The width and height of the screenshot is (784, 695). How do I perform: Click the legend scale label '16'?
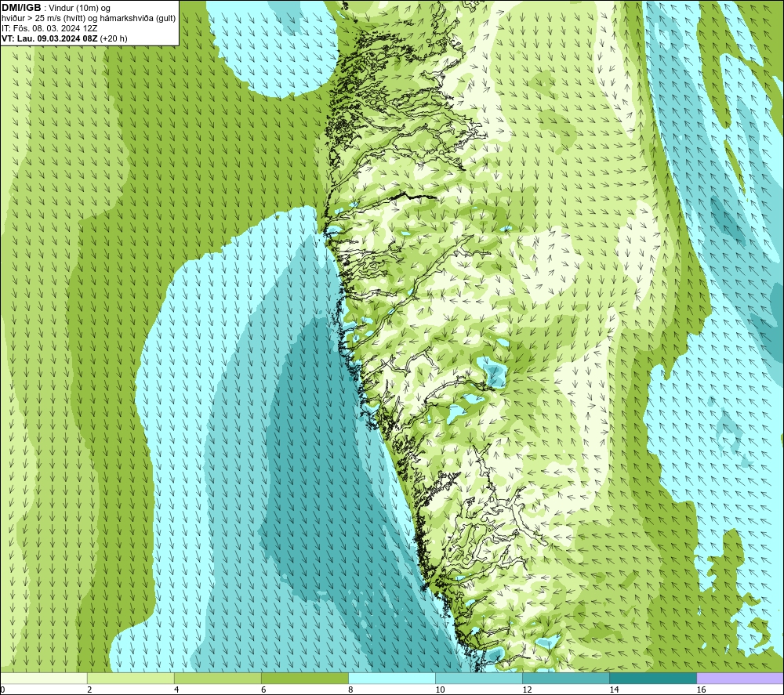701,690
